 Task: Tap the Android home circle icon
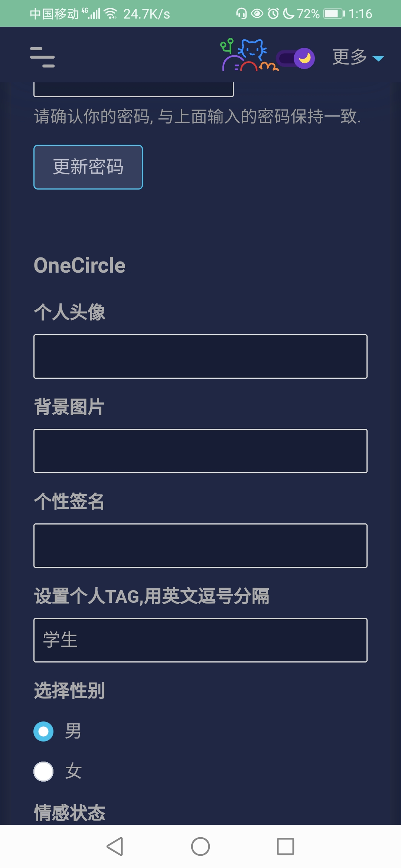click(200, 846)
